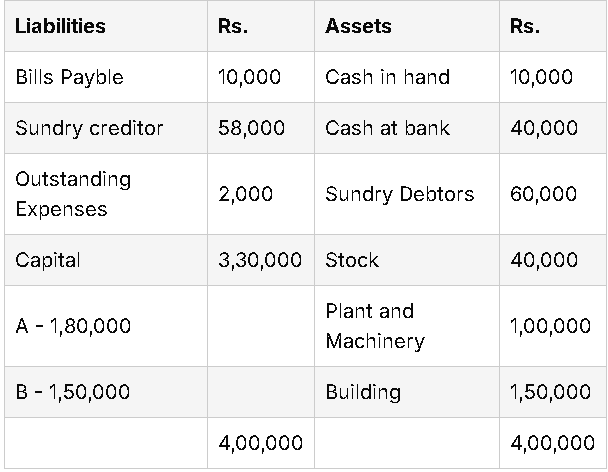Select the Stock asset cell
Viewport: 608px width, 472px height.
(352, 260)
